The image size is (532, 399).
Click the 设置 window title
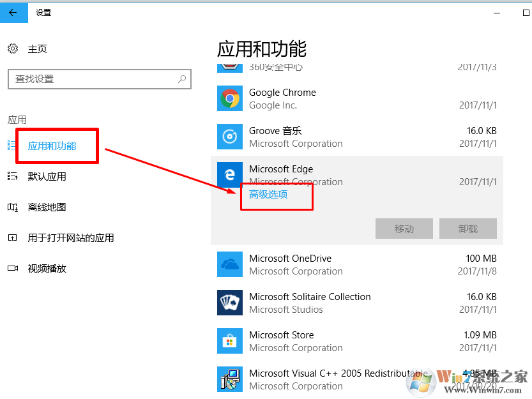tap(43, 13)
